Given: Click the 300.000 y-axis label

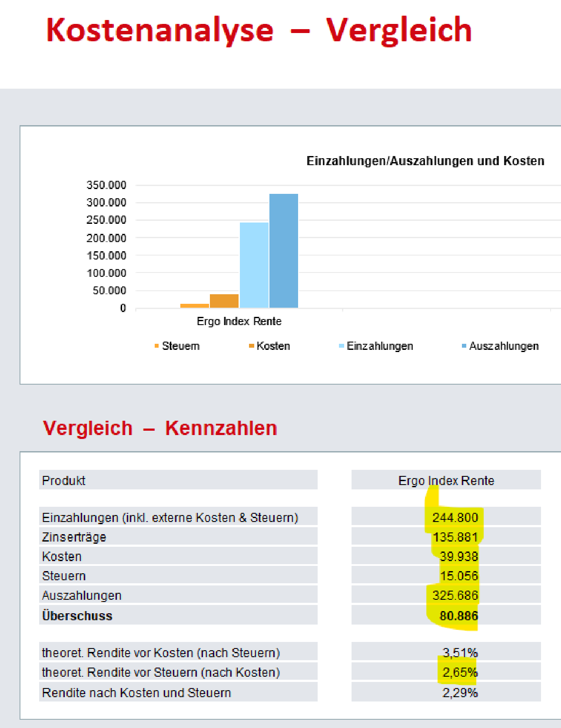Looking at the screenshot, I should click(x=106, y=203).
